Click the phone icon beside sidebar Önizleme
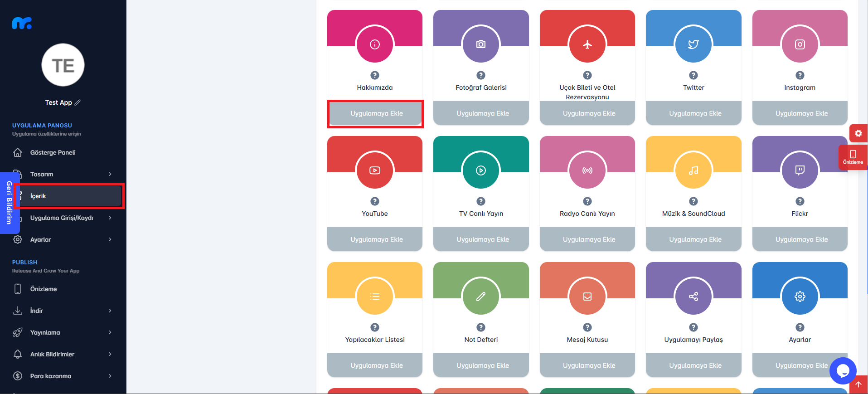Image resolution: width=868 pixels, height=394 pixels. pos(18,289)
